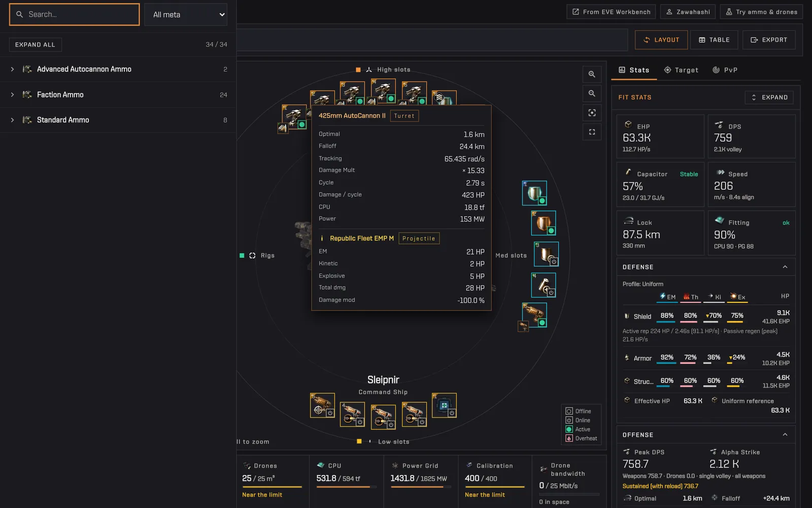This screenshot has height=508, width=812.
Task: Open From EVE Workbench link
Action: pyautogui.click(x=611, y=12)
